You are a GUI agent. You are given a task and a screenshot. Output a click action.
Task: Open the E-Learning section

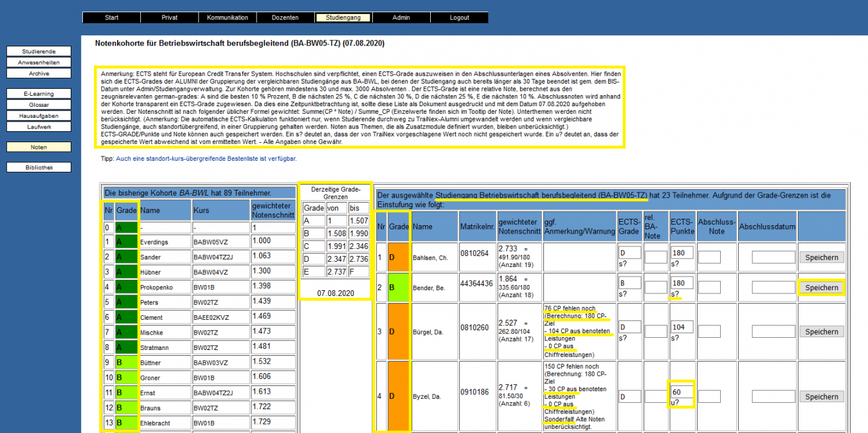pos(39,95)
